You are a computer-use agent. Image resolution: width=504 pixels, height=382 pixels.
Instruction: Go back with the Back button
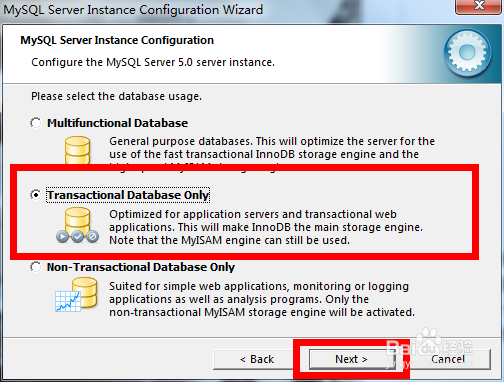(x=257, y=359)
